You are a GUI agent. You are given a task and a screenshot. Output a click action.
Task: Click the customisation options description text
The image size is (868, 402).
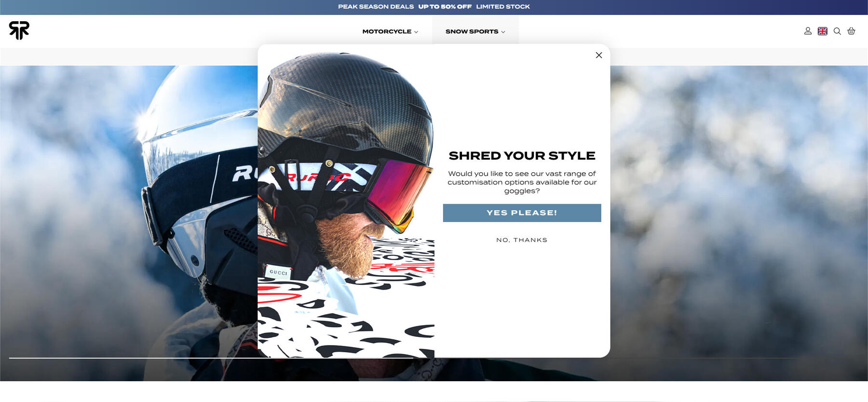[x=522, y=182]
